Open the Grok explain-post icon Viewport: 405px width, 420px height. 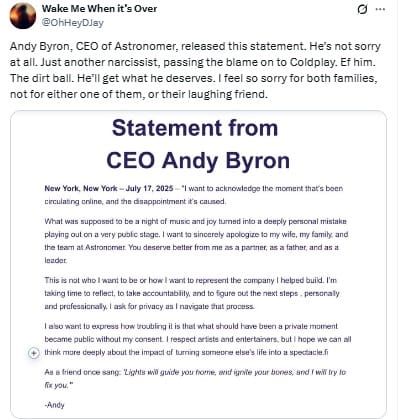coord(362,9)
